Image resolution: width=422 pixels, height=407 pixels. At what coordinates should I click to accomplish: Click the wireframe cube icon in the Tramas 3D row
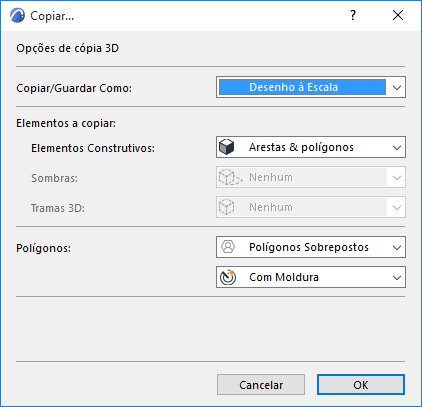click(227, 207)
